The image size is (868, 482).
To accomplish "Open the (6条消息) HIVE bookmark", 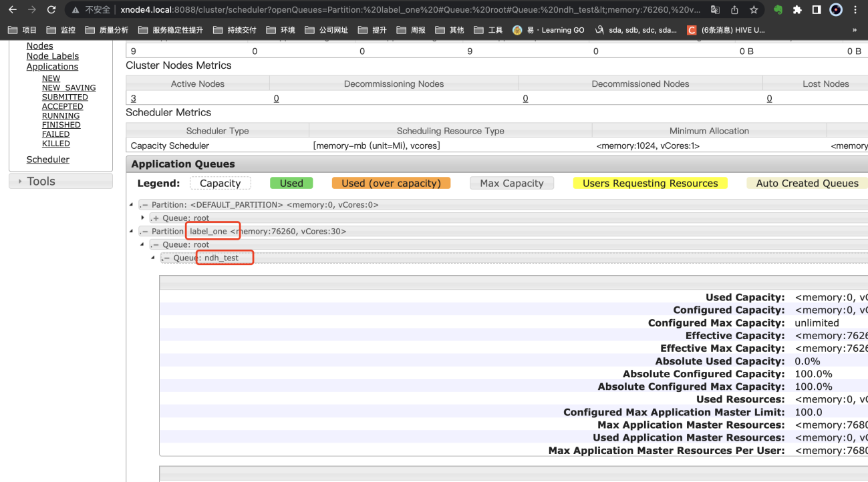I will point(726,30).
